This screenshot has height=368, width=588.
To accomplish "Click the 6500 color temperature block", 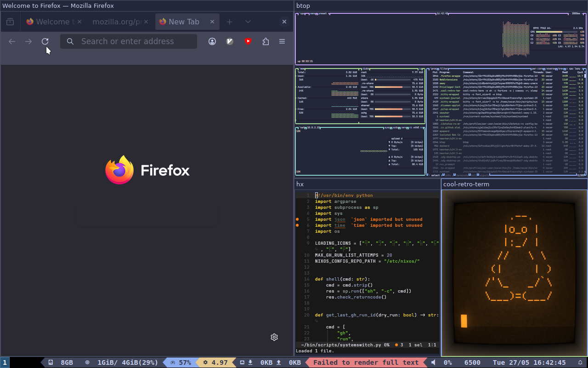I will pyautogui.click(x=472, y=362).
